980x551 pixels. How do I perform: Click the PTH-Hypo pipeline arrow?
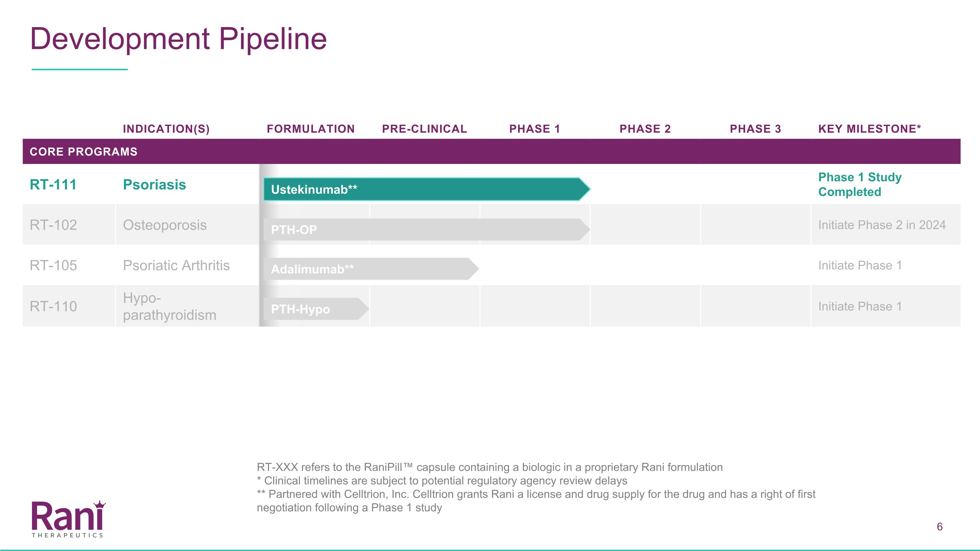point(316,309)
